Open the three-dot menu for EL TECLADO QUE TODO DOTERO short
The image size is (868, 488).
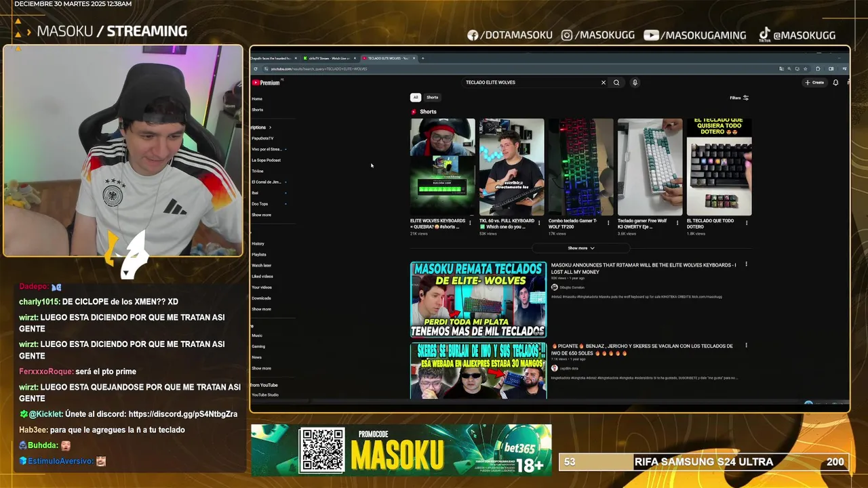click(747, 222)
